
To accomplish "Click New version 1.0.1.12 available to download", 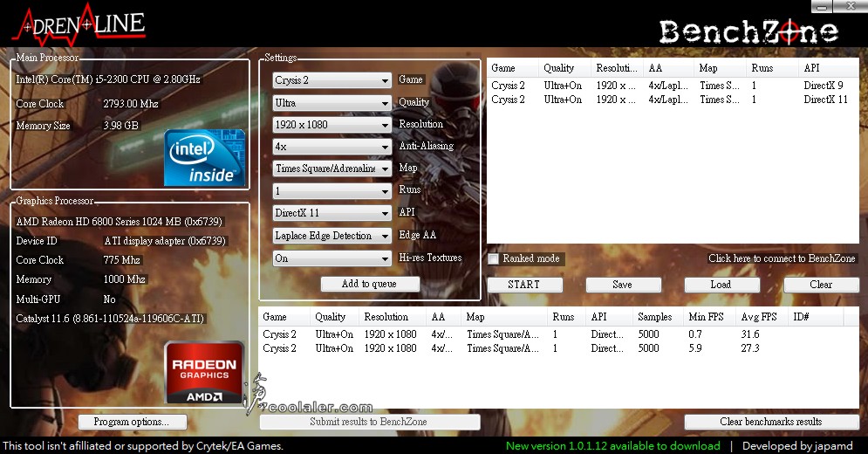I will 612,445.
